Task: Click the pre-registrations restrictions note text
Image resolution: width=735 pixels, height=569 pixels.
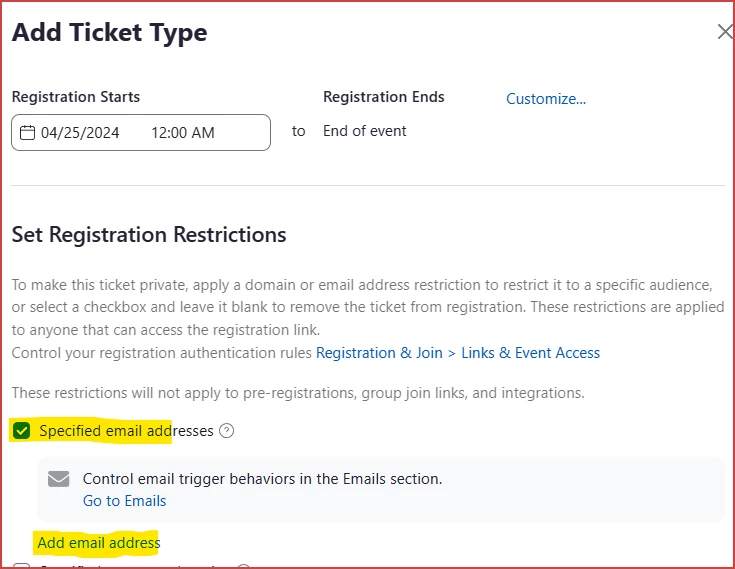Action: 298,393
